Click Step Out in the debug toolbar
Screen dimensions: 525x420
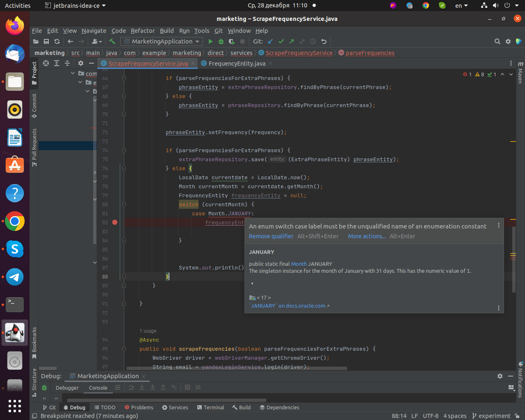pyautogui.click(x=163, y=387)
